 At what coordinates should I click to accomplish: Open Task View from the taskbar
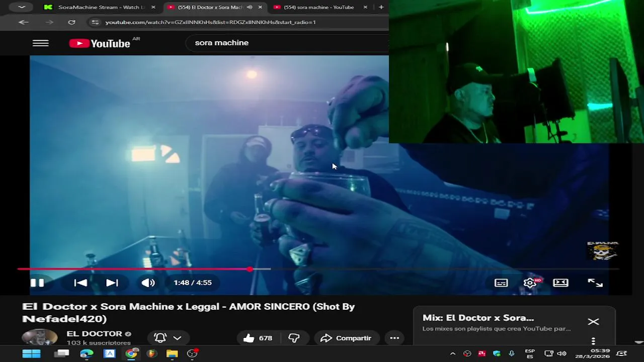[61, 353]
